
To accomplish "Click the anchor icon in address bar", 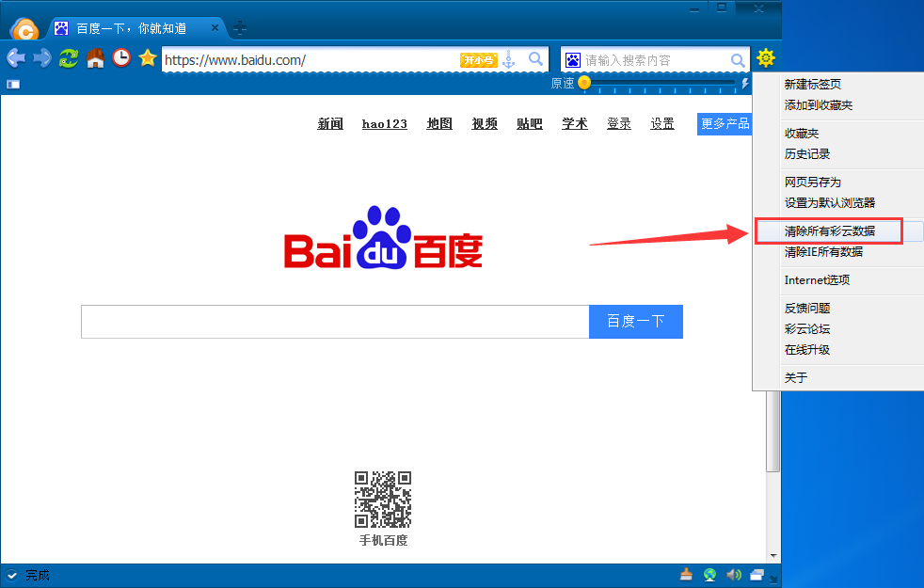I will pos(509,59).
